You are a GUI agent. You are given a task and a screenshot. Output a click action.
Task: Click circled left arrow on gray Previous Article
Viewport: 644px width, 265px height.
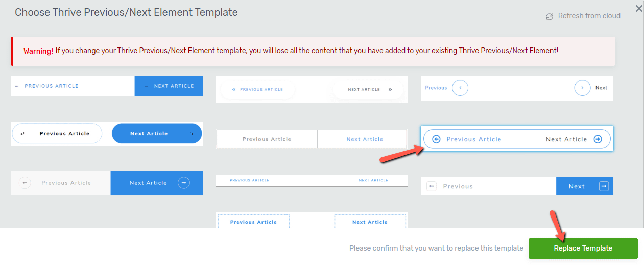[x=25, y=183]
